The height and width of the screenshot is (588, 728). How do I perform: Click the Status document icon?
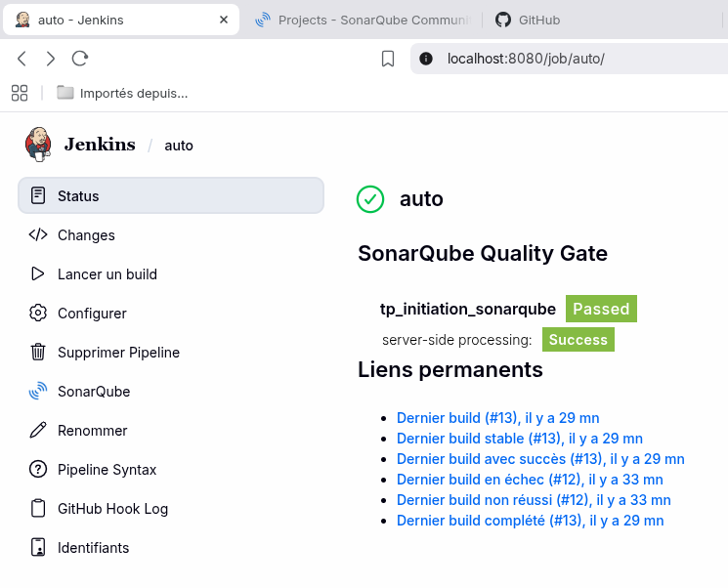click(x=38, y=196)
